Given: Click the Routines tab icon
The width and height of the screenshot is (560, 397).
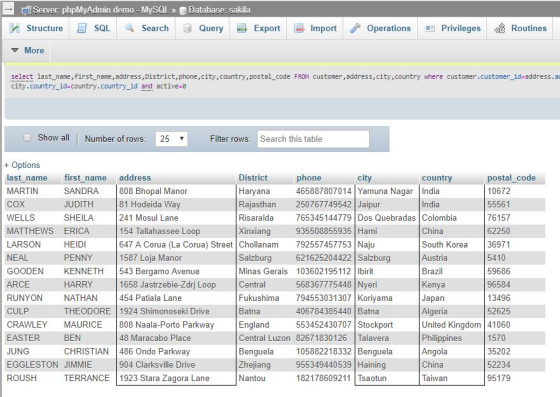Looking at the screenshot, I should pos(500,28).
